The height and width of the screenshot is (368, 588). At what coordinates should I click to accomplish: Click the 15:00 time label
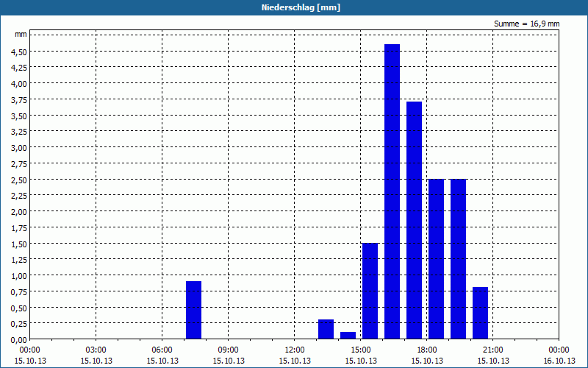click(361, 350)
